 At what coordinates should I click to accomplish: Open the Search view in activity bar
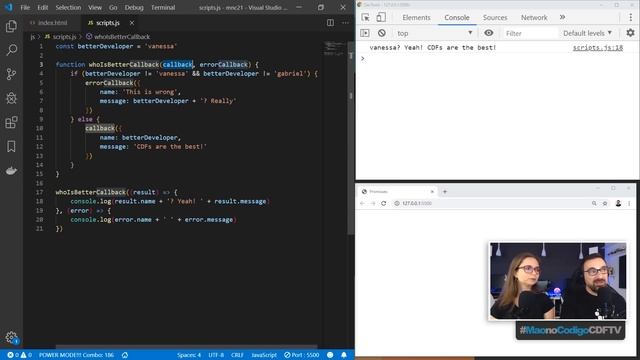[x=11, y=50]
